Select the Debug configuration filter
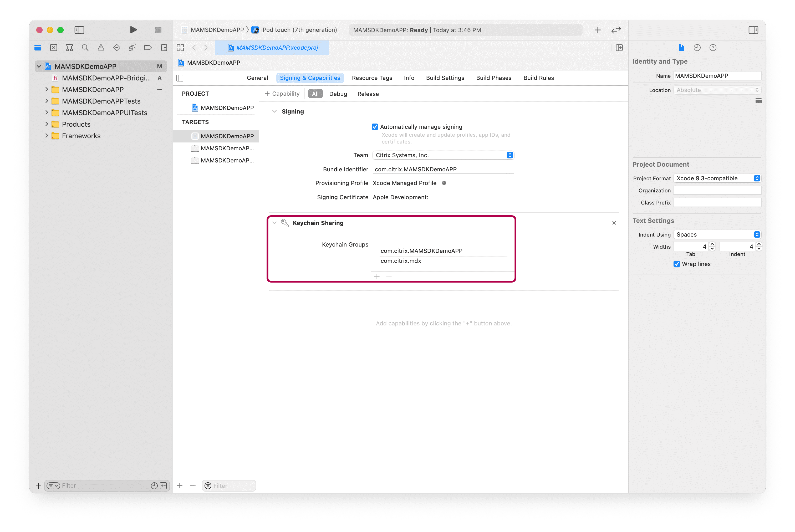Screen dimensions: 795x532 click(x=338, y=94)
